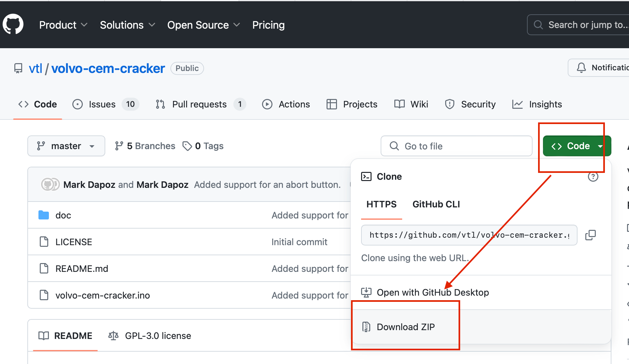Image resolution: width=629 pixels, height=364 pixels.
Task: Click the Clone terminal icon
Action: pos(366,176)
